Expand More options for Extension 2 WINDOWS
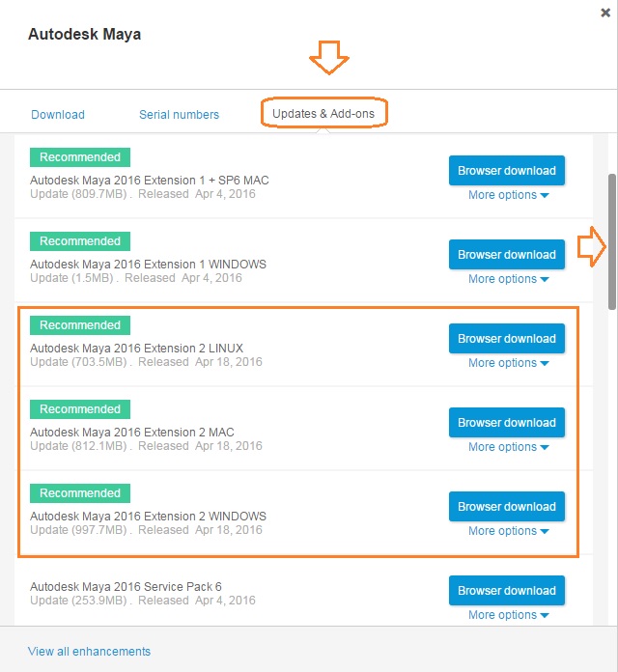The height and width of the screenshot is (672, 618). click(x=508, y=531)
